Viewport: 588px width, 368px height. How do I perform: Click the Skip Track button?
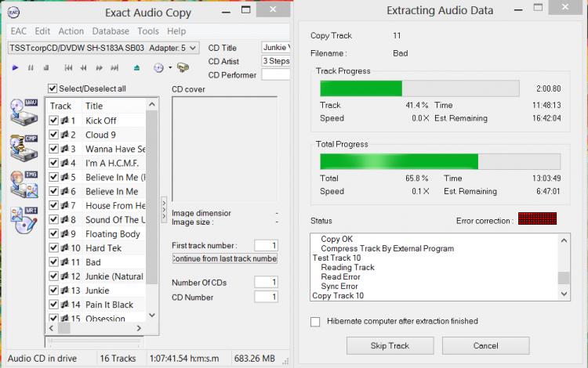point(390,345)
